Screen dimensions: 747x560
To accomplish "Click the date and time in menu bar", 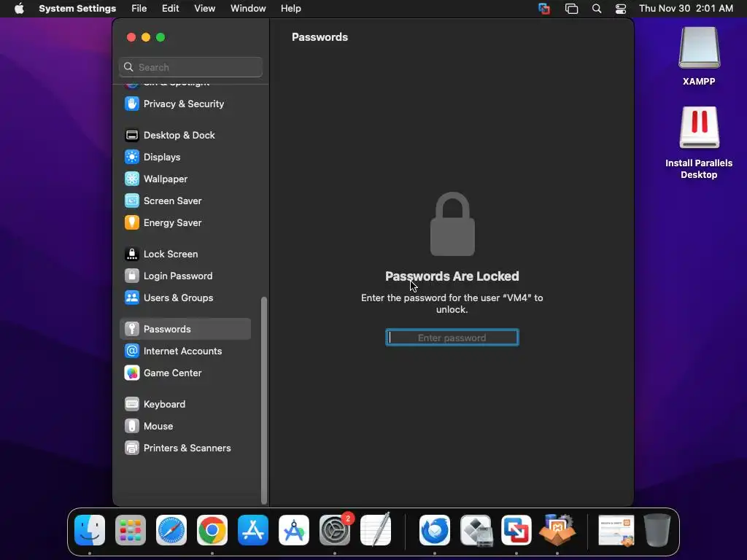I will click(686, 9).
